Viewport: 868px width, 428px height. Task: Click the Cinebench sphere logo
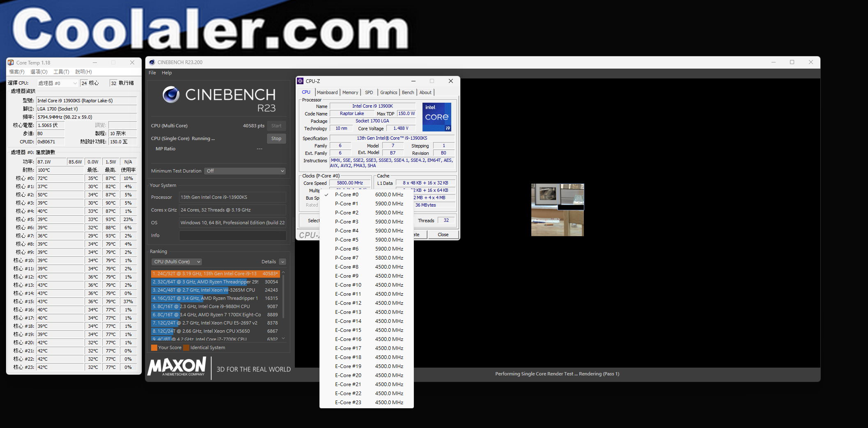pos(171,94)
